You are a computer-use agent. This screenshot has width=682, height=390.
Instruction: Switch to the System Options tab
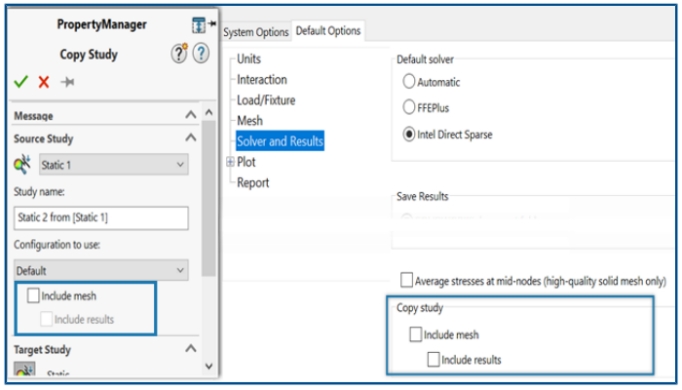pyautogui.click(x=256, y=32)
